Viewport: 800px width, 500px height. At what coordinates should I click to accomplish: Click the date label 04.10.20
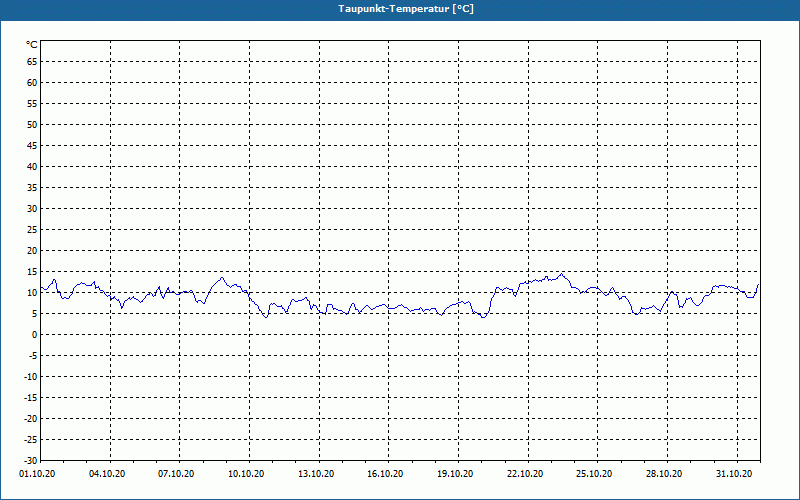107,474
